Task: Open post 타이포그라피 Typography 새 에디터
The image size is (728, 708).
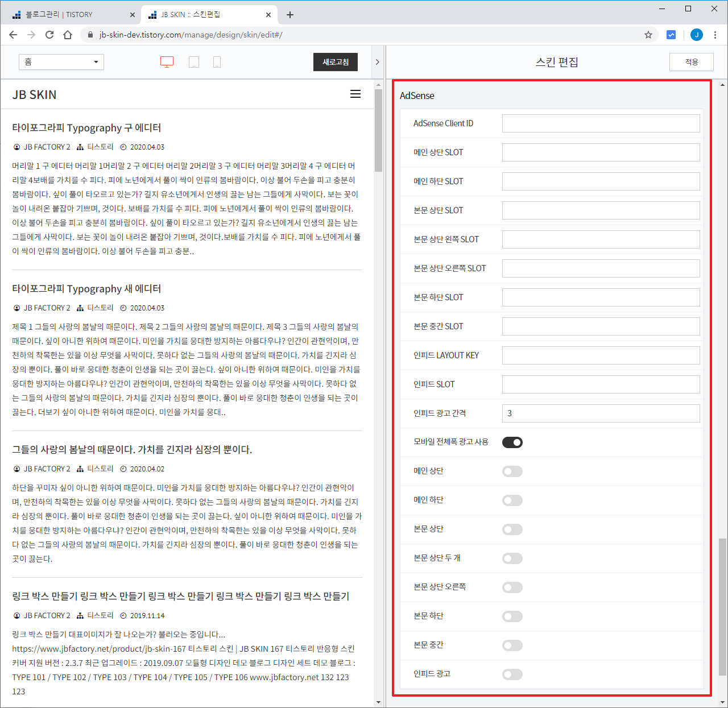Action: click(x=86, y=289)
